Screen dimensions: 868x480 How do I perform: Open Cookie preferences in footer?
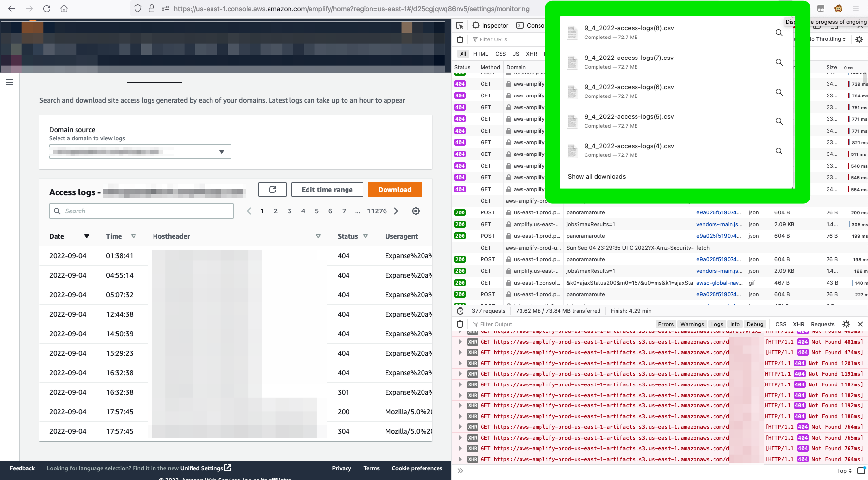click(417, 468)
